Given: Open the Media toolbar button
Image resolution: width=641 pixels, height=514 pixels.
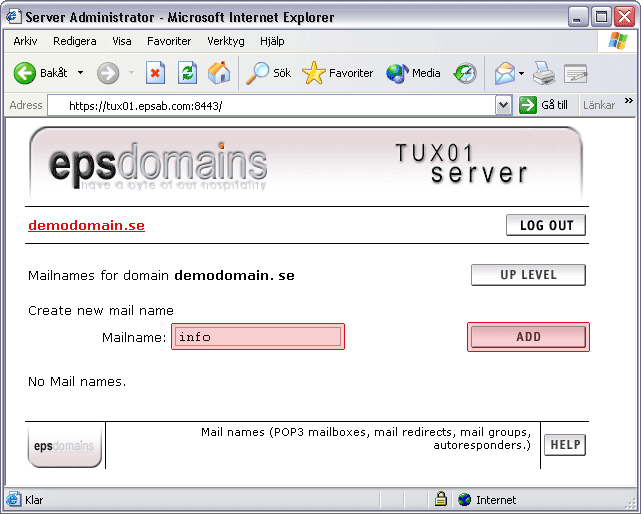Looking at the screenshot, I should 413,73.
